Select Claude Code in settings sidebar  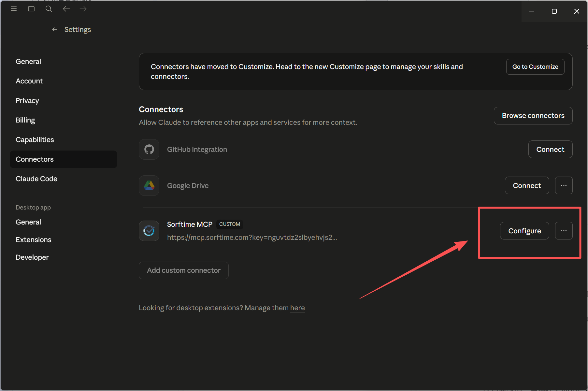click(x=36, y=179)
